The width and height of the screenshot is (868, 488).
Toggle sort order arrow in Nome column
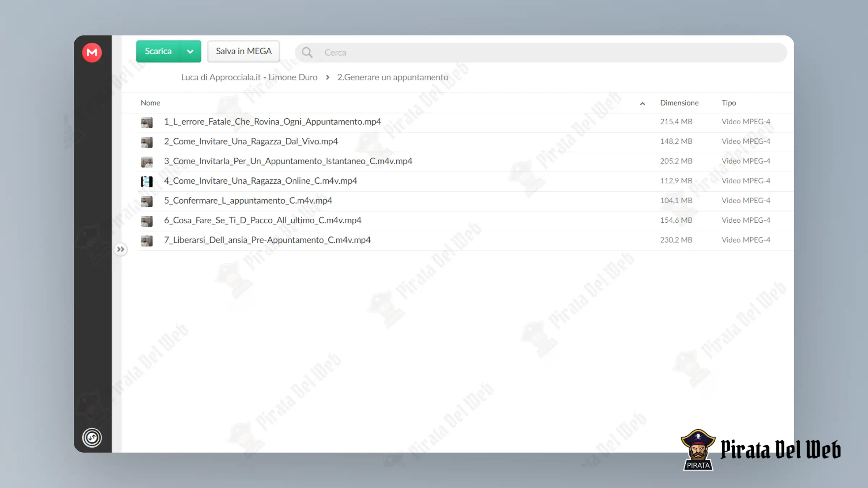click(642, 103)
